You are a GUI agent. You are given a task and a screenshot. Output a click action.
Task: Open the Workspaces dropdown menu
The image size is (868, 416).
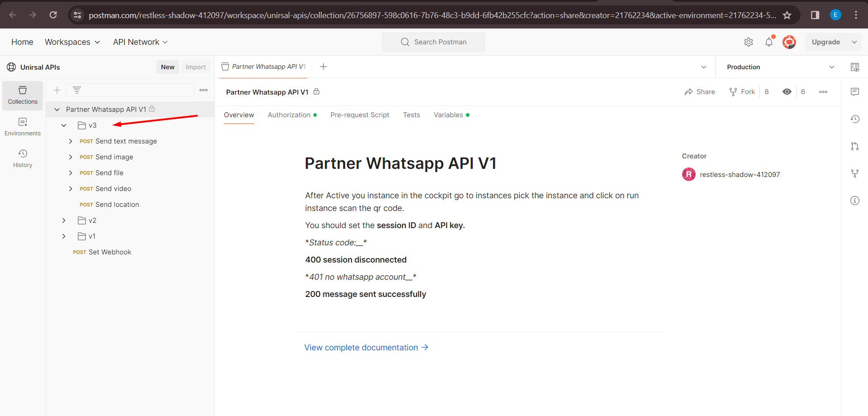(72, 42)
